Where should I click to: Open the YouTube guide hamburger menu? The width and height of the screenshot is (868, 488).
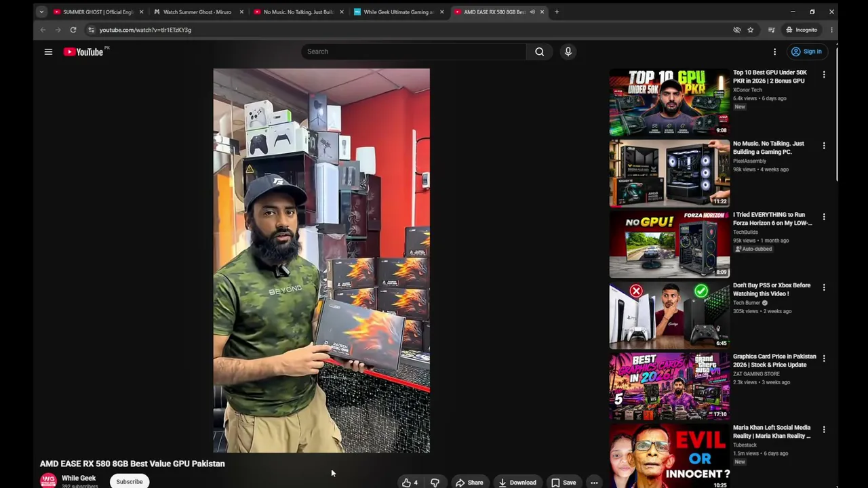coord(48,52)
